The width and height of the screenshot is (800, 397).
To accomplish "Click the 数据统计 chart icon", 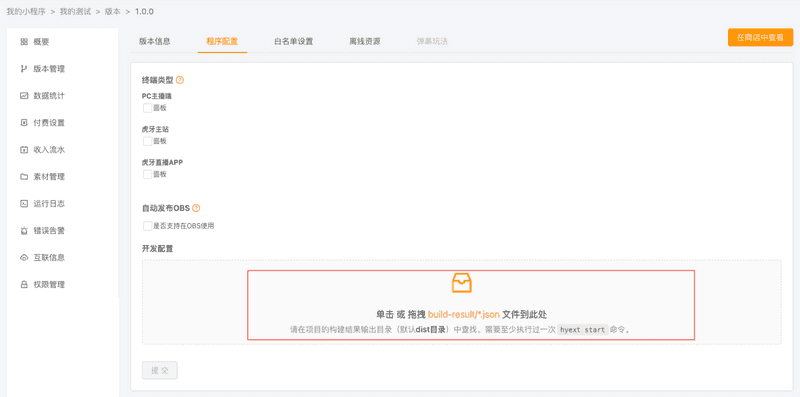I will click(x=24, y=96).
